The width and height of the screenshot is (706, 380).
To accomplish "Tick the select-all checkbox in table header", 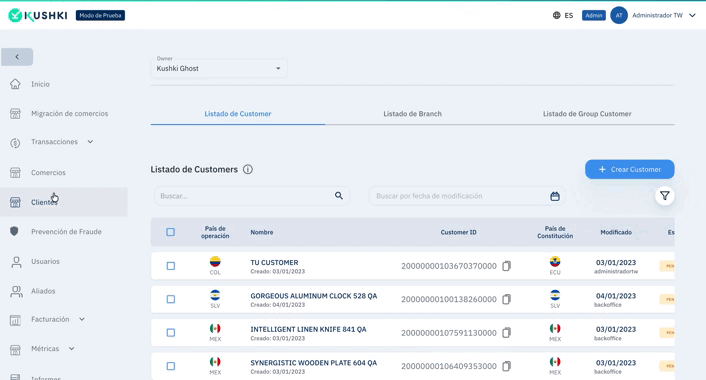I will pos(171,232).
